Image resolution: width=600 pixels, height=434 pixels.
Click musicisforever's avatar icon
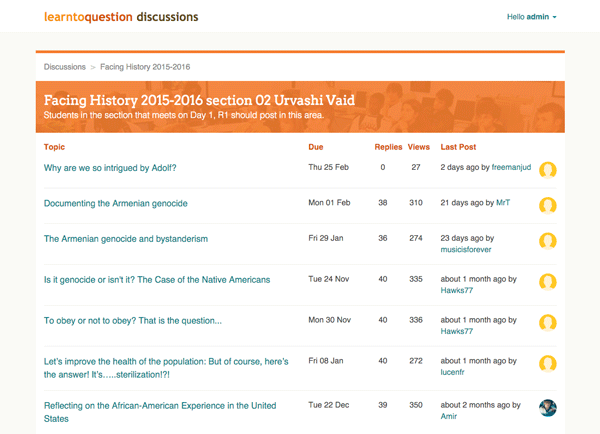[x=548, y=241]
